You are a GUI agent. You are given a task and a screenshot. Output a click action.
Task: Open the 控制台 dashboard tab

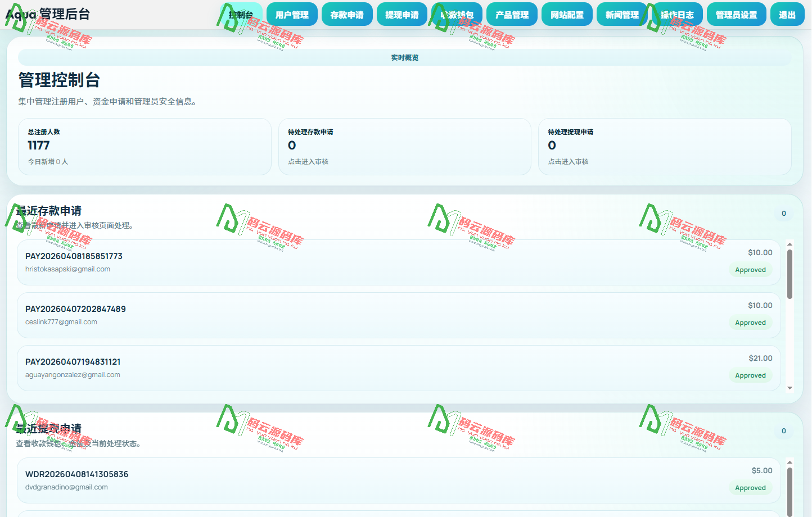point(241,15)
